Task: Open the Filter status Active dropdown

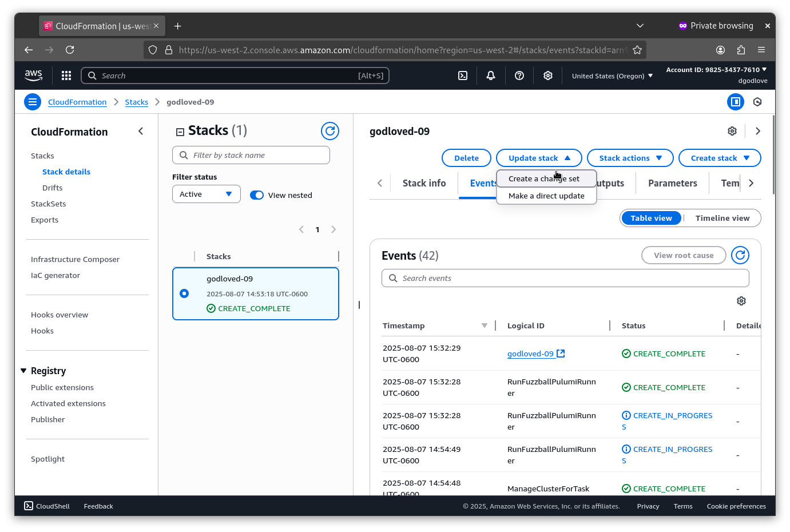Action: pyautogui.click(x=206, y=194)
